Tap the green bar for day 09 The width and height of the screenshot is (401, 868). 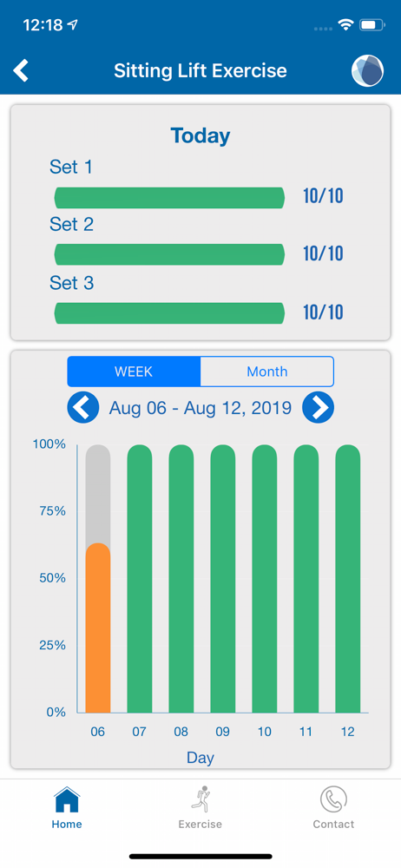223,578
